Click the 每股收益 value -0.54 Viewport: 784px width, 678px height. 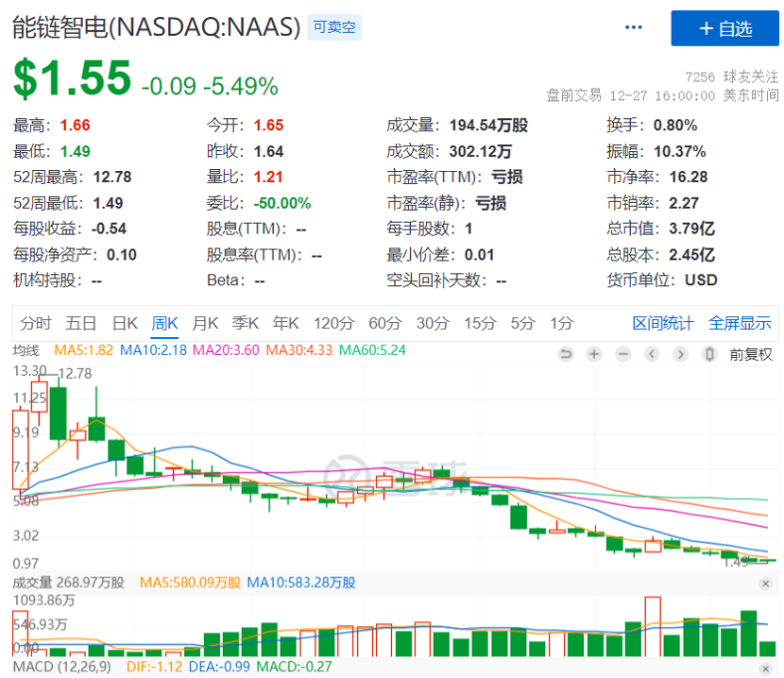[x=109, y=229]
